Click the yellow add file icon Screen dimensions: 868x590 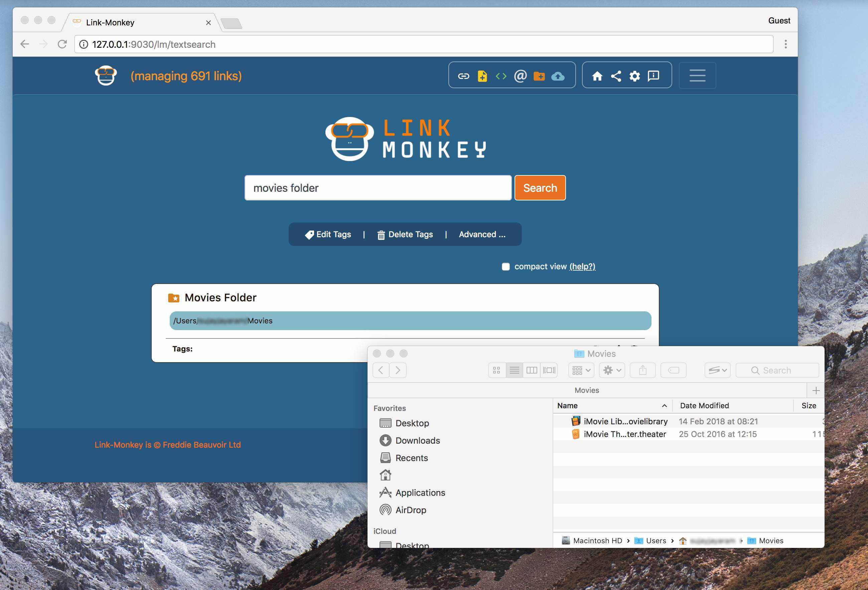coord(482,76)
